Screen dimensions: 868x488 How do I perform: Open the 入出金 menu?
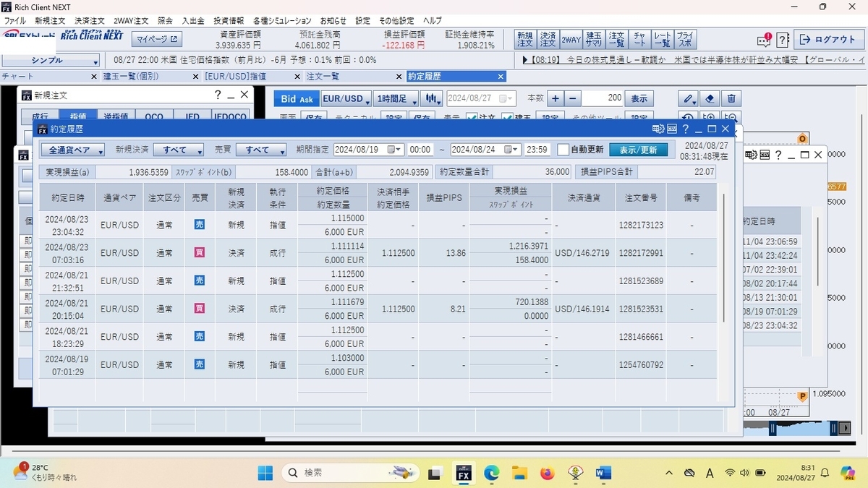tap(192, 21)
